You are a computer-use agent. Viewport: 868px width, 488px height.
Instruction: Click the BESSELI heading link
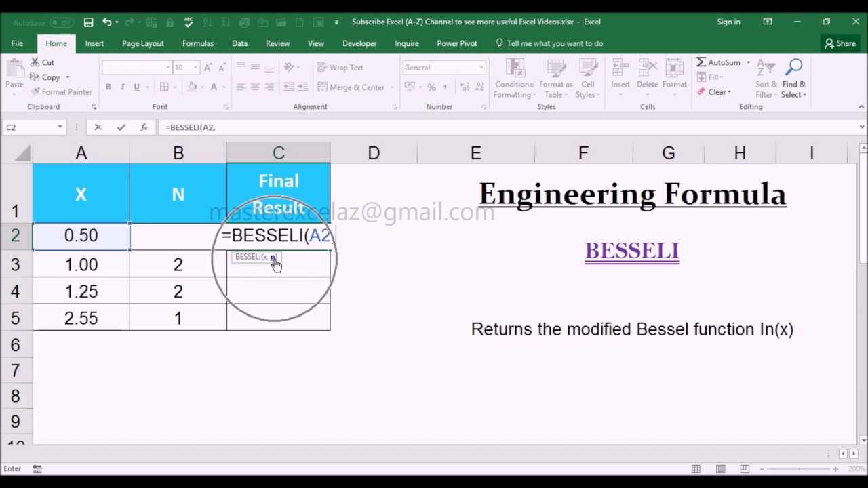tap(632, 251)
